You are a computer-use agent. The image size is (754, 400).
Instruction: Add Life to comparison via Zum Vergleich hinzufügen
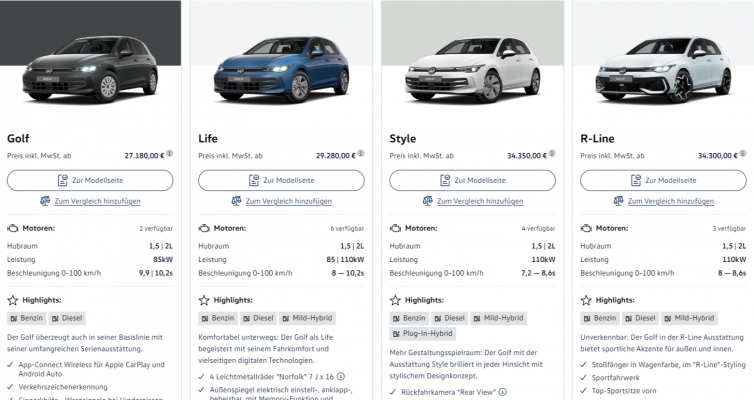pos(289,201)
